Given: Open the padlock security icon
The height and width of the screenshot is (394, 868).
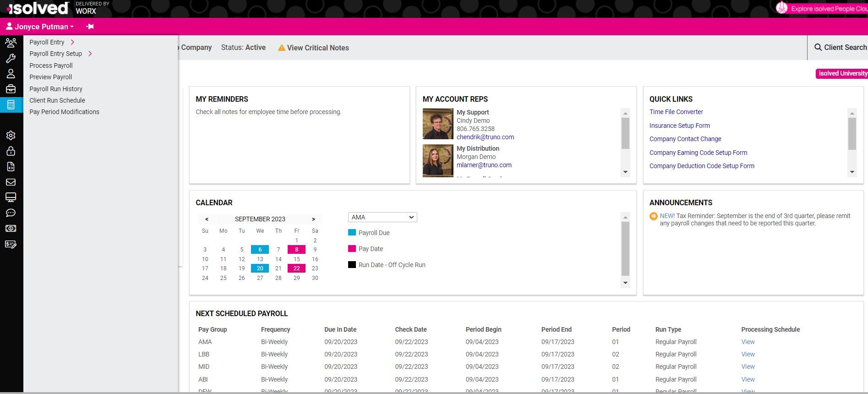Looking at the screenshot, I should pyautogui.click(x=11, y=151).
